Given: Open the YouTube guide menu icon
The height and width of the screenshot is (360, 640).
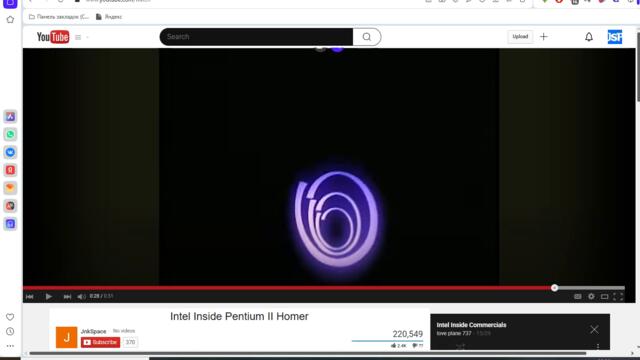Looking at the screenshot, I should click(x=78, y=37).
